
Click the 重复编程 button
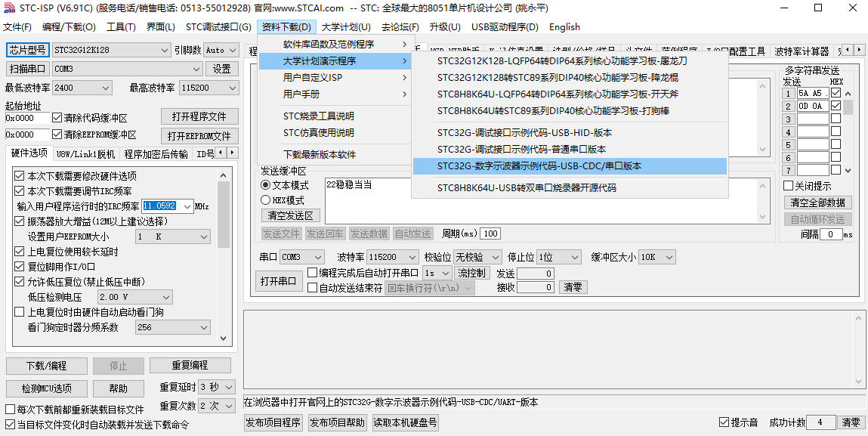190,366
